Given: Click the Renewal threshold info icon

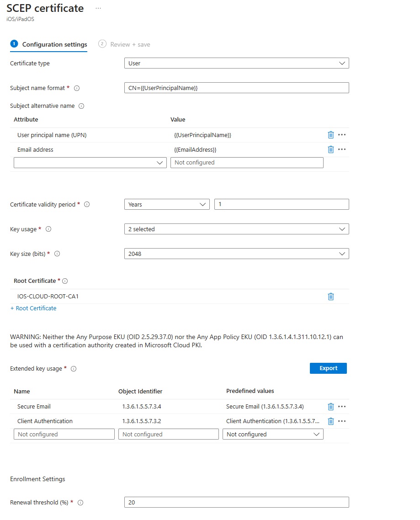Looking at the screenshot, I should pyautogui.click(x=80, y=502).
